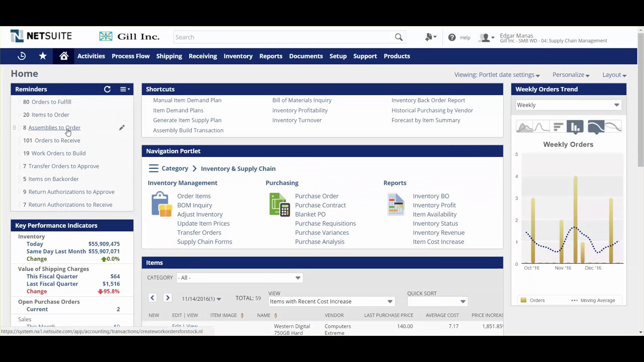Image resolution: width=644 pixels, height=362 pixels.
Task: Open the Help question mark icon
Action: [452, 37]
